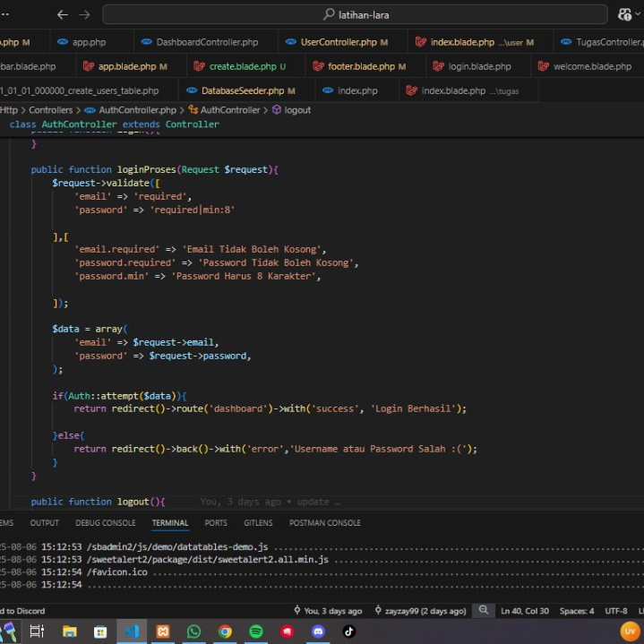The height and width of the screenshot is (644, 644).
Task: Click the forward navigation arrow
Action: coord(84,14)
